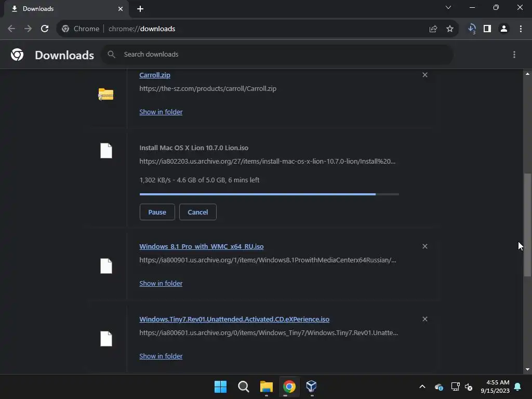The image size is (532, 399).
Task: Click the Chrome logo beside Downloads title
Action: 17,55
